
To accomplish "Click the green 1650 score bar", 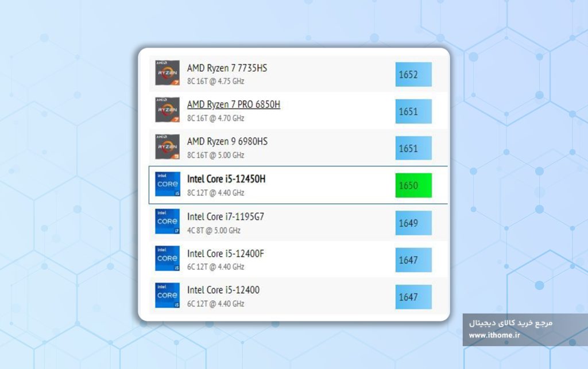I will pos(413,185).
